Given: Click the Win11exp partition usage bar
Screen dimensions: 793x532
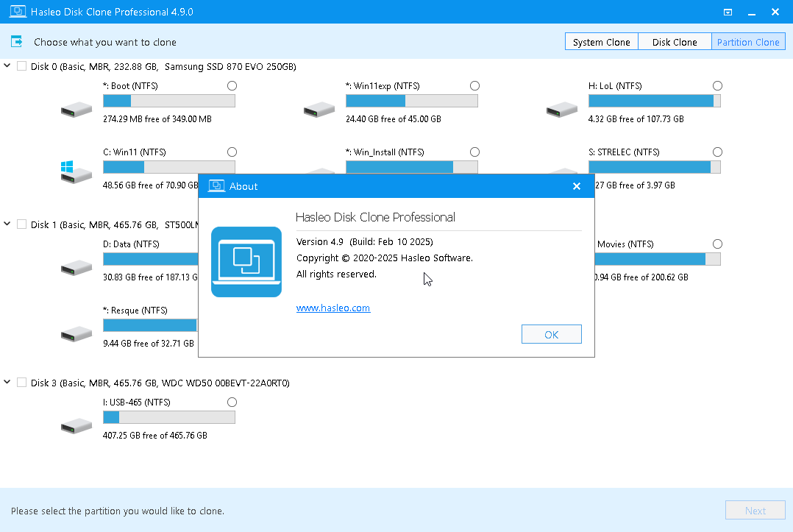Looking at the screenshot, I should pyautogui.click(x=412, y=101).
